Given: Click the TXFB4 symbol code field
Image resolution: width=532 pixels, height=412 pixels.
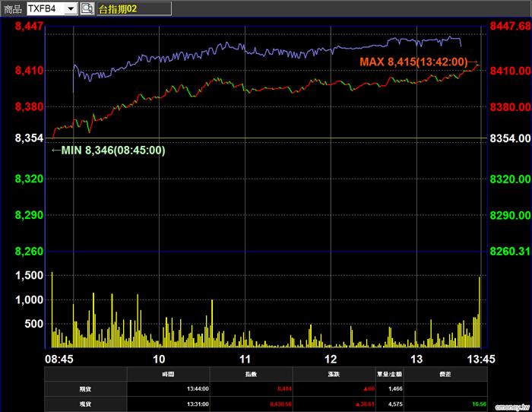Looking at the screenshot, I should [46, 8].
